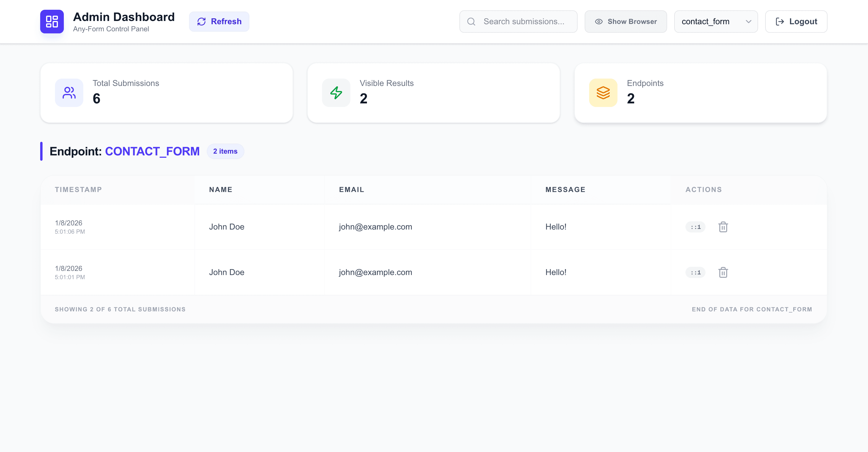Click the Logout button
Image resolution: width=868 pixels, height=452 pixels.
796,22
